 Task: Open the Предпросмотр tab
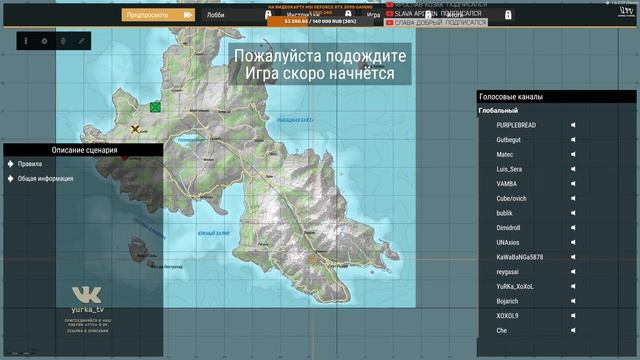click(x=158, y=15)
